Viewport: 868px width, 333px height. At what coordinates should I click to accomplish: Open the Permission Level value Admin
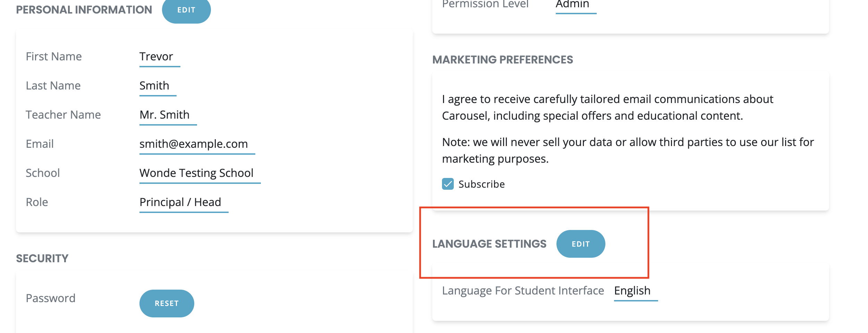572,5
